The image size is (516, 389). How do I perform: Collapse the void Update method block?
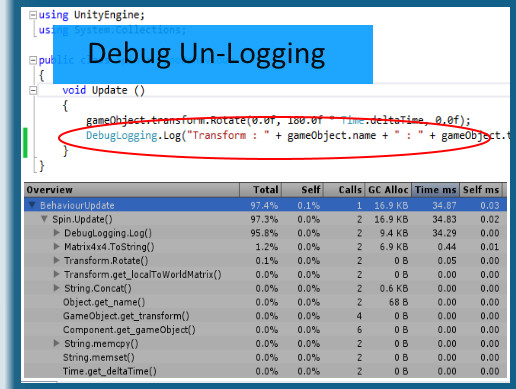tap(33, 90)
